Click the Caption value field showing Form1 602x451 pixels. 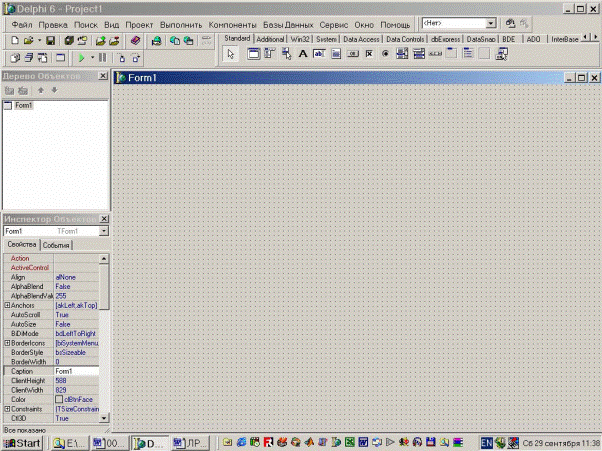click(76, 371)
